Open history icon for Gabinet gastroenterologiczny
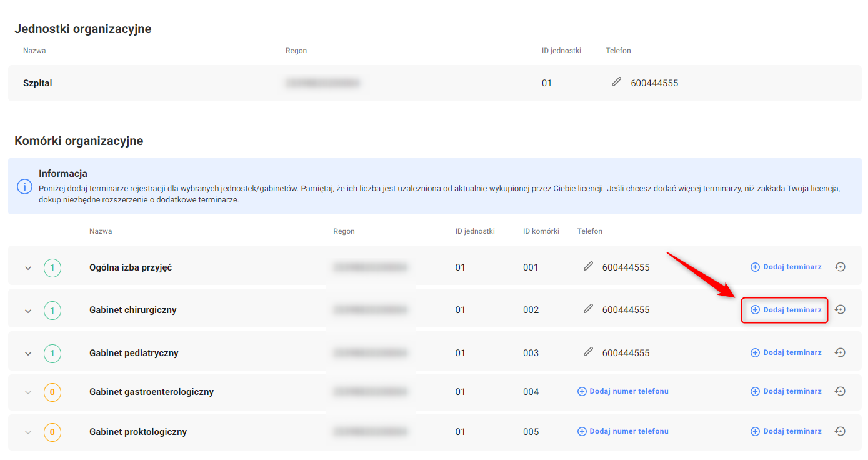 [x=841, y=391]
